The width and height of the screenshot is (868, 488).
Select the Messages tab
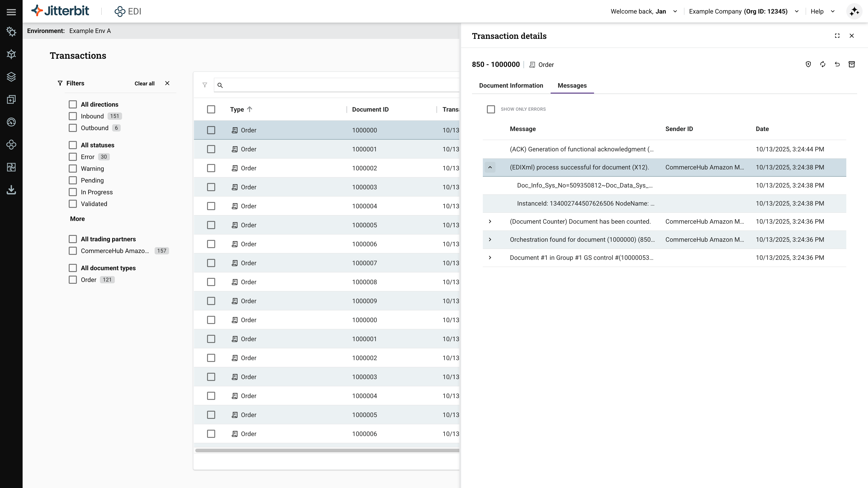click(x=572, y=86)
